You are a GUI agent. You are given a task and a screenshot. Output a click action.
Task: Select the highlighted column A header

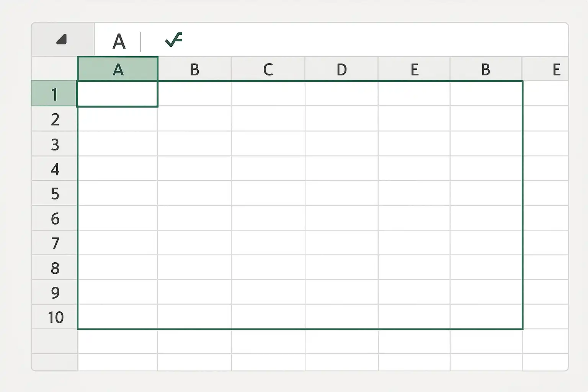pos(118,69)
